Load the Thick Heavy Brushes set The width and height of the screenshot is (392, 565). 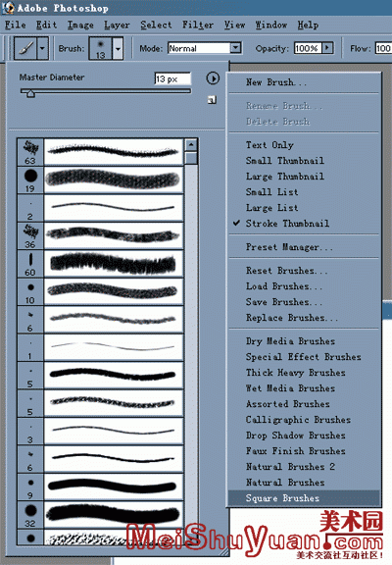pyautogui.click(x=305, y=372)
